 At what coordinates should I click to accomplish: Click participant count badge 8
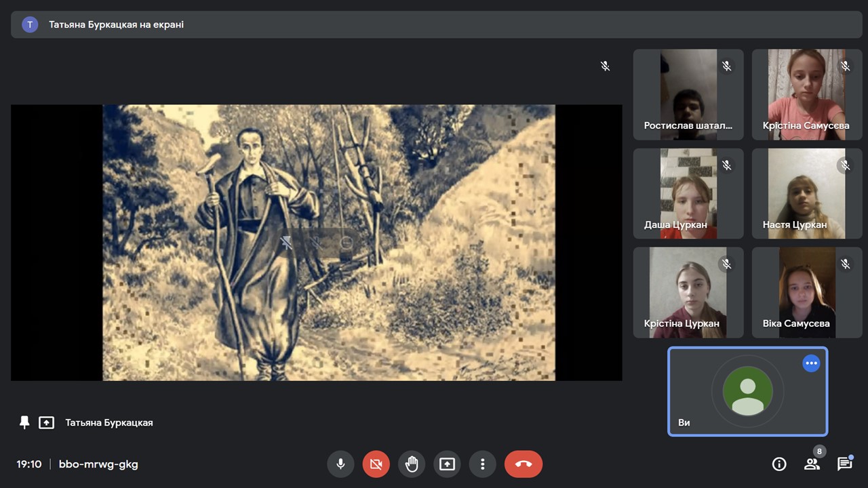pos(819,451)
